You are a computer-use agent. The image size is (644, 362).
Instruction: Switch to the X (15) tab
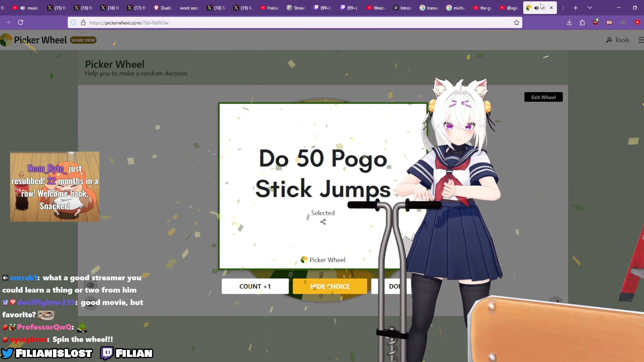click(x=56, y=8)
